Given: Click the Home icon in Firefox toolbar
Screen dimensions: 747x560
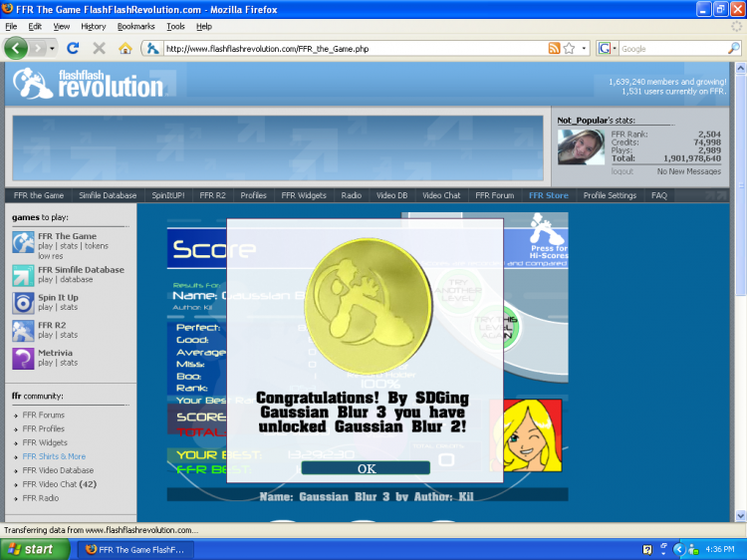Looking at the screenshot, I should [125, 48].
